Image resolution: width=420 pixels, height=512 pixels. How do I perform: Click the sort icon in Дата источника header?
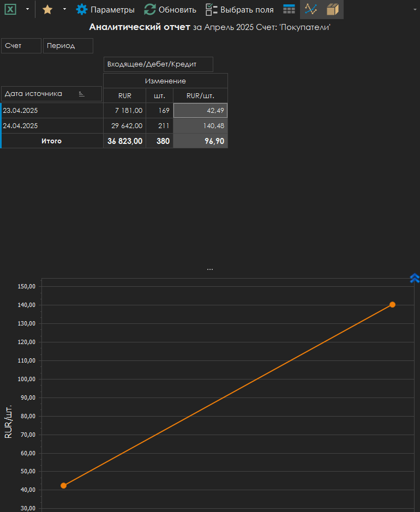[x=82, y=94]
